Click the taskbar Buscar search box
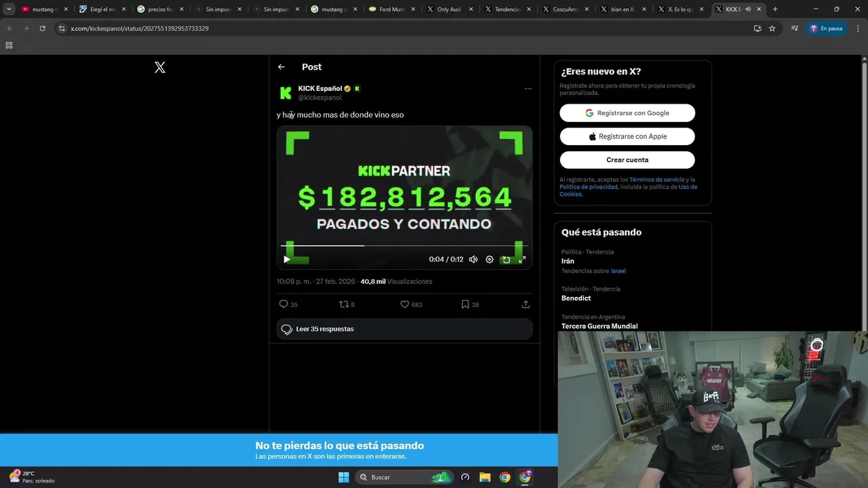Image resolution: width=868 pixels, height=488 pixels. pyautogui.click(x=405, y=477)
